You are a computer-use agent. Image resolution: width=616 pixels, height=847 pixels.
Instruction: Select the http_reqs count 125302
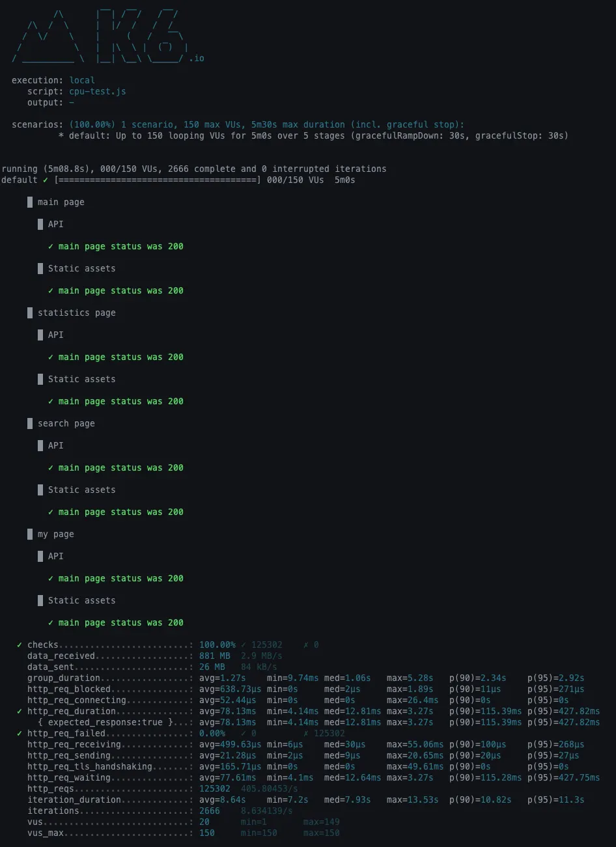coord(215,789)
